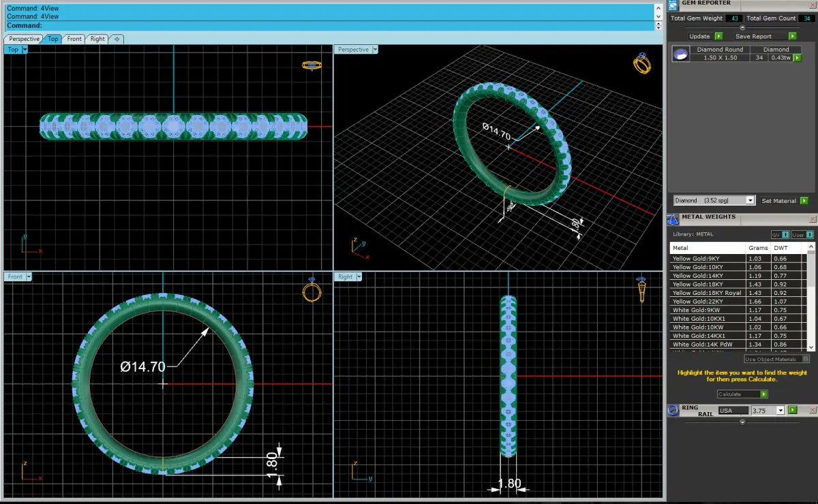Click the metal list scroll down arrow
818x504 pixels.
811,348
